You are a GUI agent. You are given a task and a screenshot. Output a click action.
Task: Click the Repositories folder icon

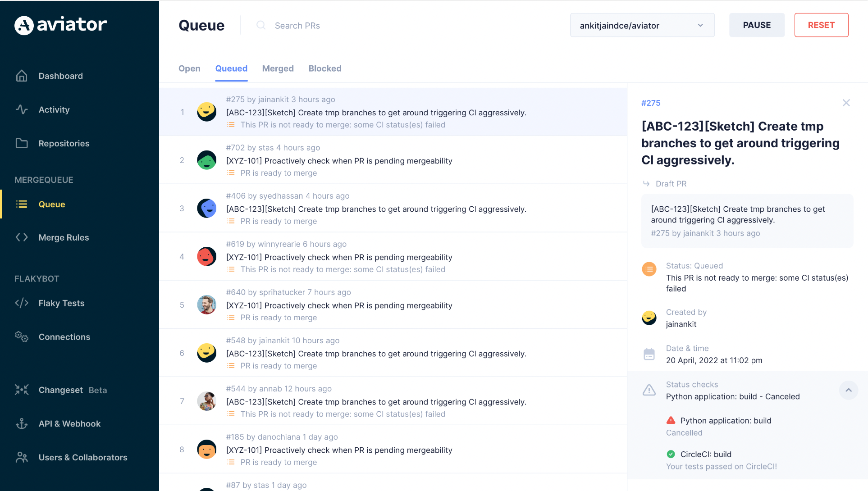(22, 143)
